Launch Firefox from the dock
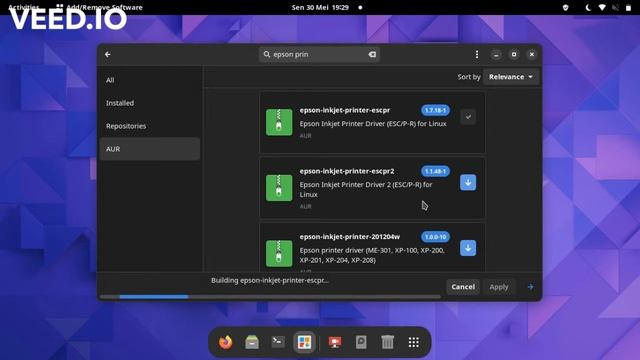 (x=225, y=342)
